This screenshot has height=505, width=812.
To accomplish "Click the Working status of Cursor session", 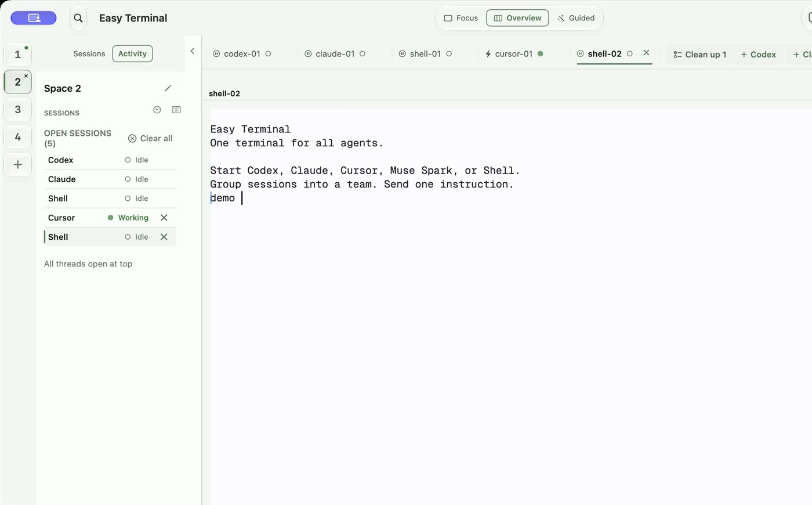I will tap(128, 218).
